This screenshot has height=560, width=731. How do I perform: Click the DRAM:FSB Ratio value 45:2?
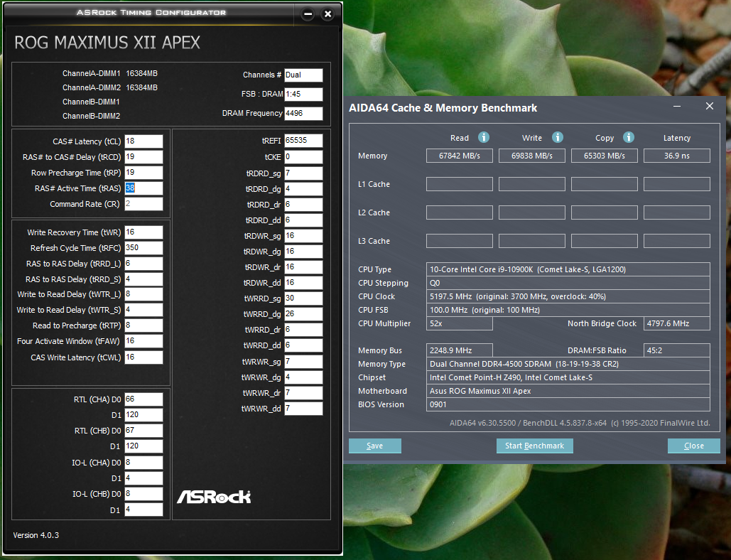(677, 350)
